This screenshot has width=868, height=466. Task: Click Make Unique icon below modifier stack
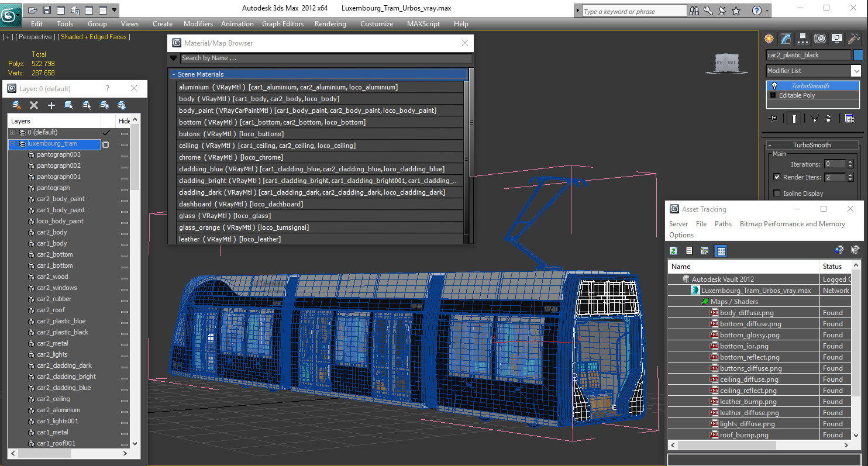coord(814,119)
